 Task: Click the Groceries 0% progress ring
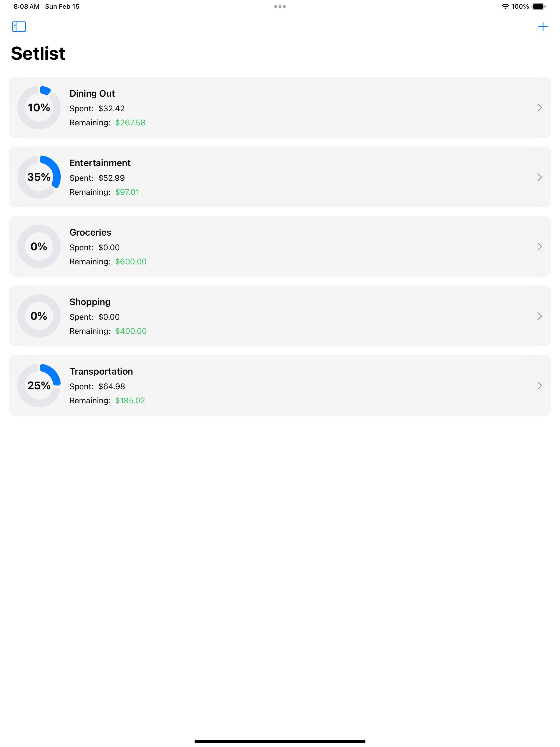[x=39, y=246]
